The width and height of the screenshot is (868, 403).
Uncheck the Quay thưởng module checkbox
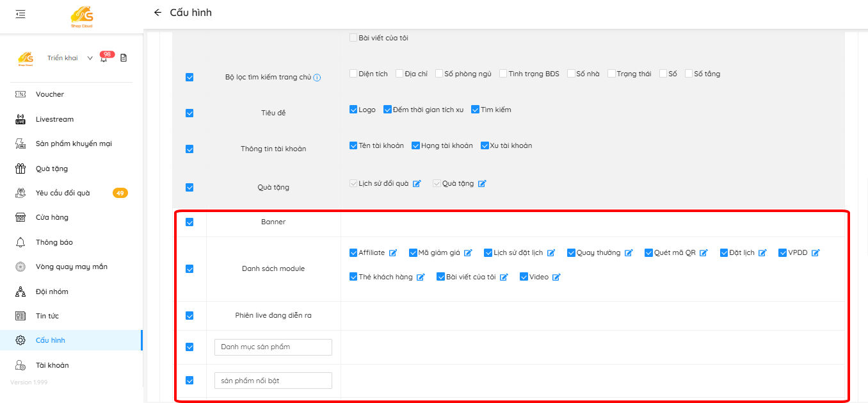571,253
